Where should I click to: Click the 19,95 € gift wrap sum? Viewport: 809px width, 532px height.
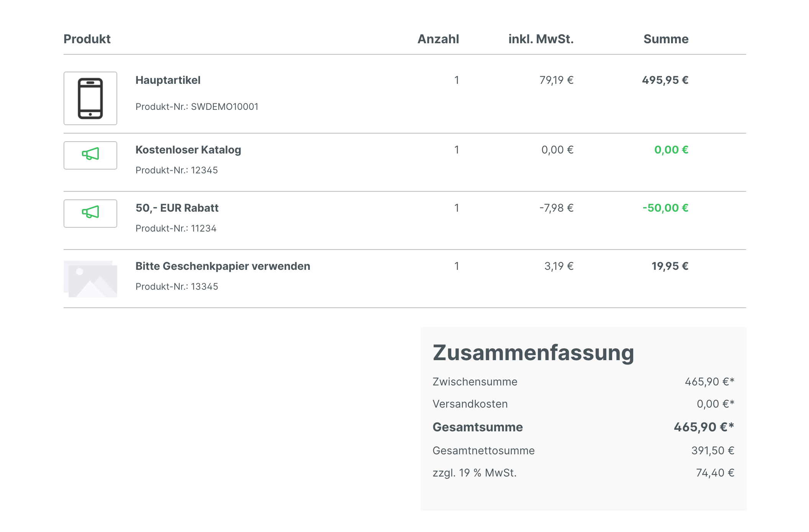(x=670, y=266)
